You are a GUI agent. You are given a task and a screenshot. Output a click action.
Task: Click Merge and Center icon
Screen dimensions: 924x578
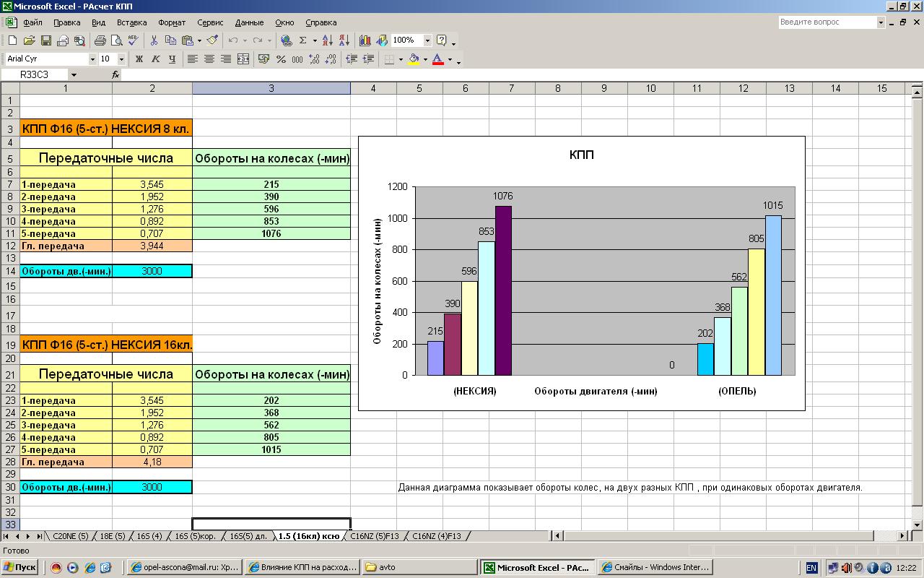(243, 59)
